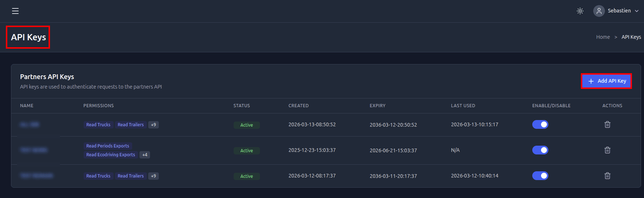Disable key expiring 2036-03-11-20:17:37
The height and width of the screenshot is (198, 644).
pyautogui.click(x=540, y=176)
